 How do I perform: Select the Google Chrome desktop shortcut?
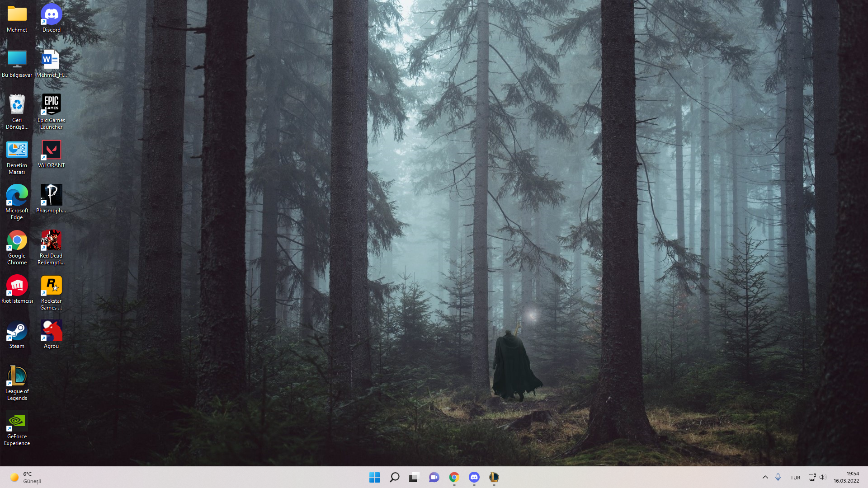pyautogui.click(x=17, y=248)
